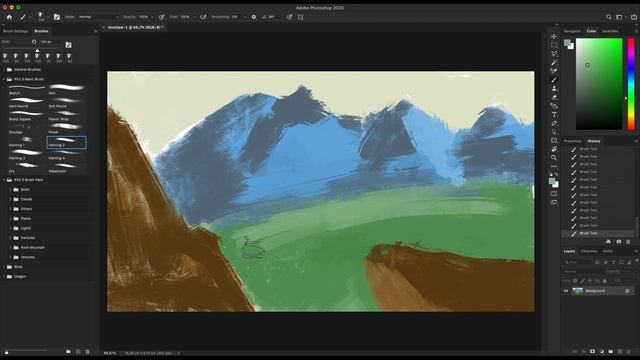640x360 pixels.
Task: Delete brush in the Brushes panel
Action: tap(87, 351)
